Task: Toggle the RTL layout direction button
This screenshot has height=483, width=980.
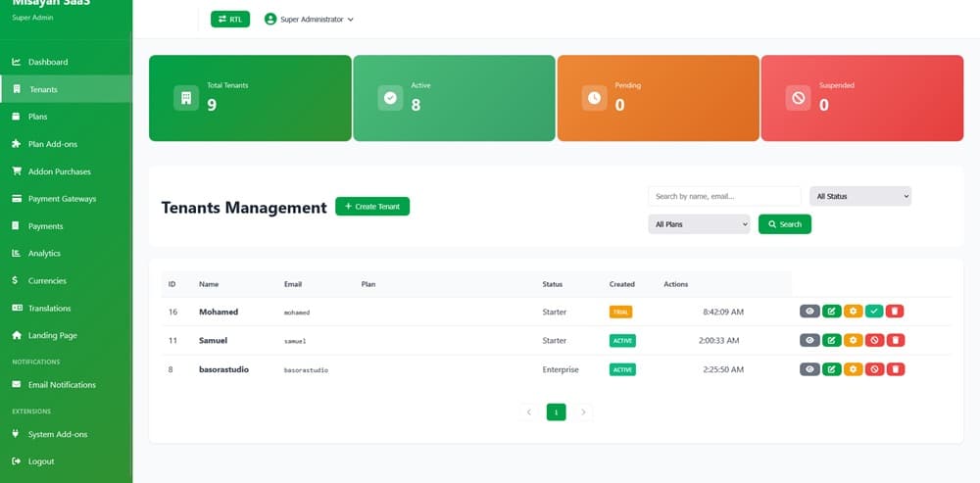Action: (x=230, y=19)
